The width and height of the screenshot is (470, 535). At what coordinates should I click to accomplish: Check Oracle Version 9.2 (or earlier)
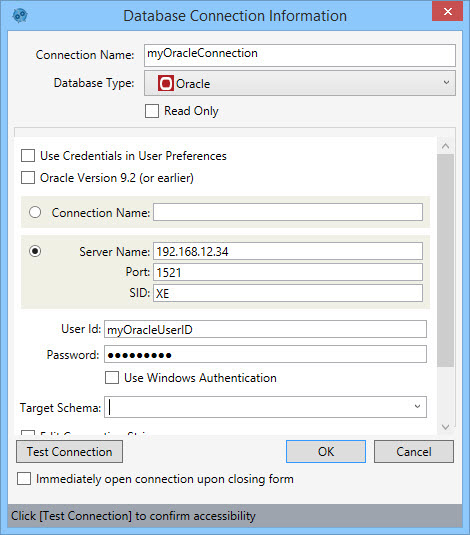point(28,178)
